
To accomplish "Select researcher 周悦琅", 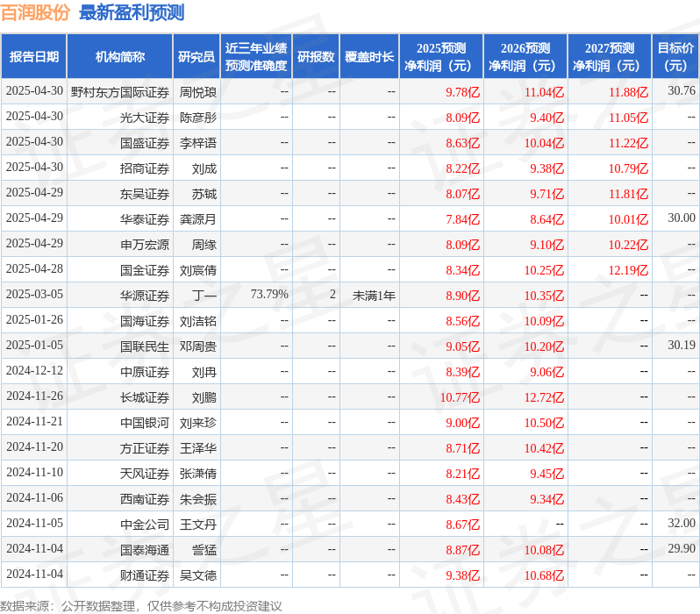I will [x=197, y=92].
